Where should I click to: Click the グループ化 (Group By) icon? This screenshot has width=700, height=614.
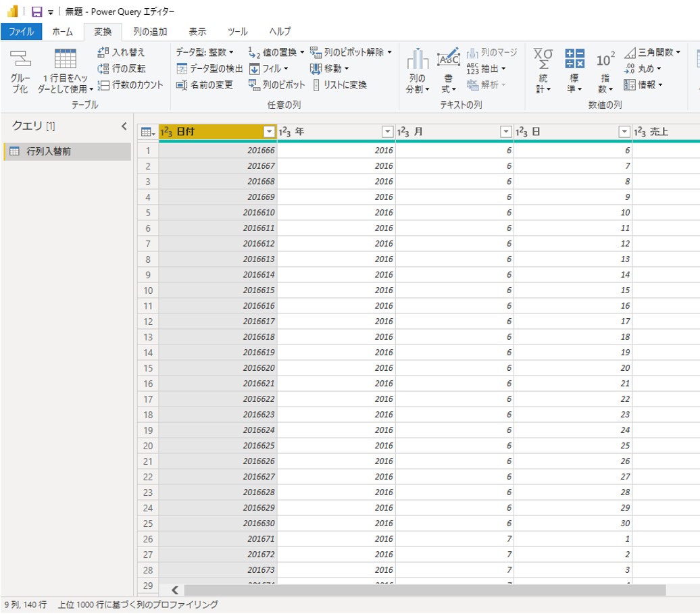click(x=20, y=71)
